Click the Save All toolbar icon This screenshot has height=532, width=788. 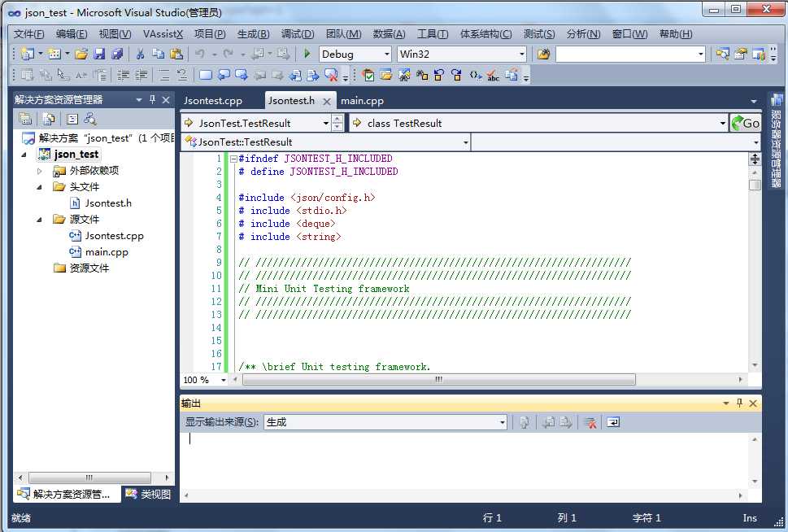(x=117, y=54)
